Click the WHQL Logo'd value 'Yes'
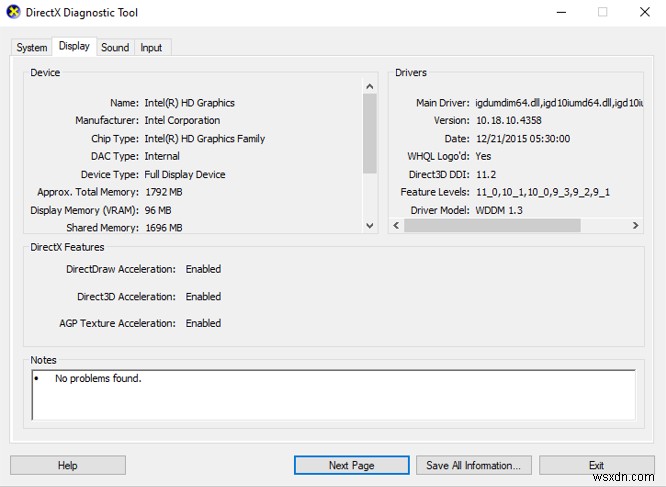The height and width of the screenshot is (487, 666). point(483,156)
